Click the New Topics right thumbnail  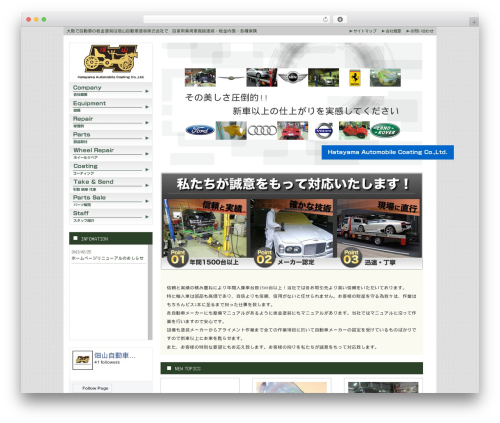[383, 387]
